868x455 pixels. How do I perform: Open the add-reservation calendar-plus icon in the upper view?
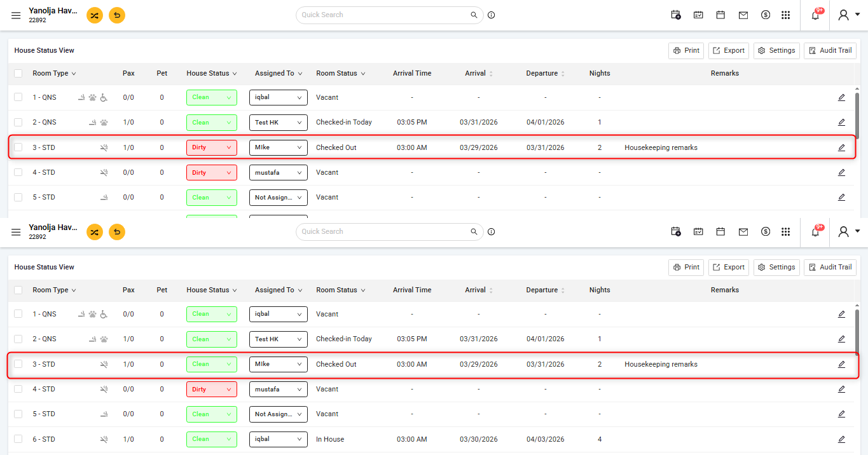click(x=676, y=15)
